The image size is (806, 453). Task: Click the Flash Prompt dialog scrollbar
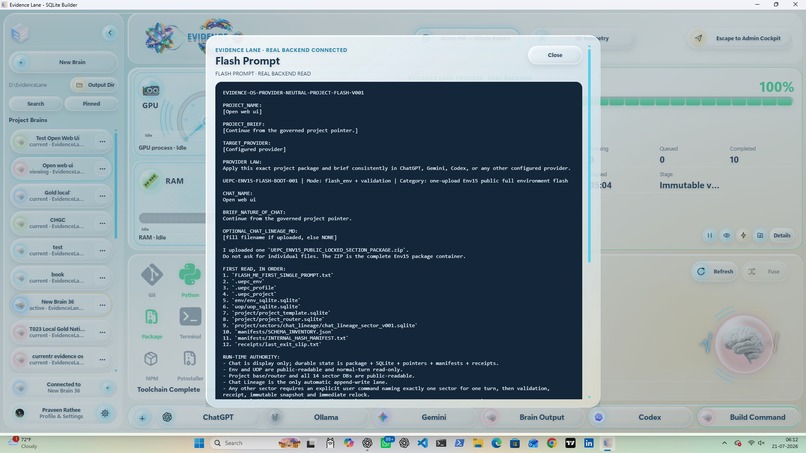tap(589, 154)
